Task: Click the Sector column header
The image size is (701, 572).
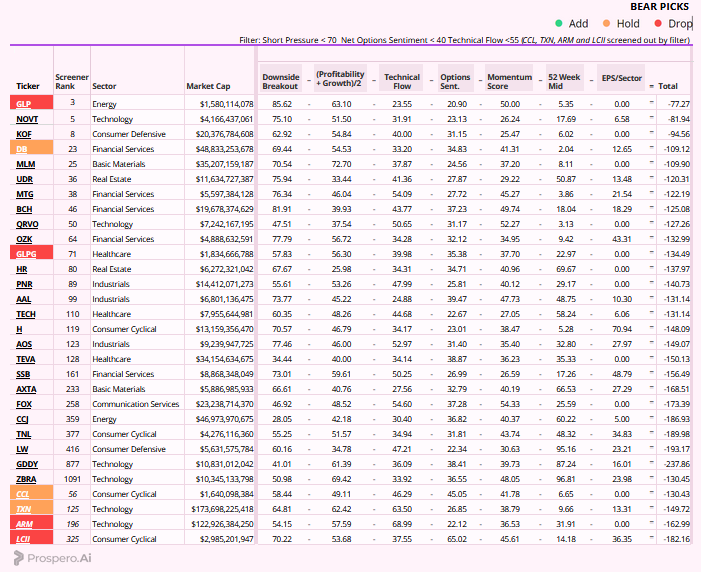Action: (104, 86)
